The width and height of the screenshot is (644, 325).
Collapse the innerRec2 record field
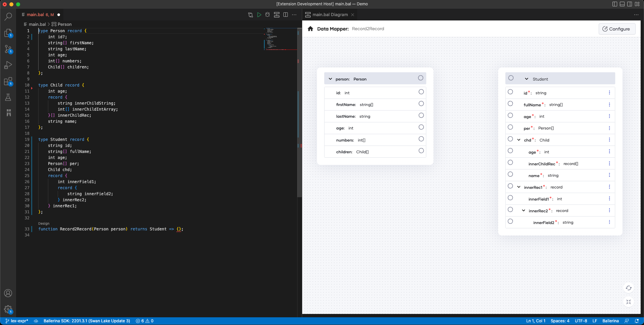pos(523,210)
